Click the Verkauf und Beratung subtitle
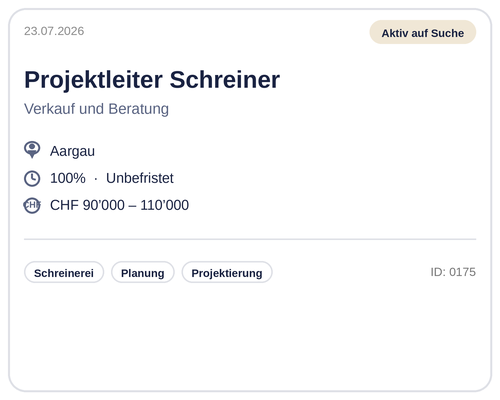Viewport: 500px width, 400px height. point(96,109)
